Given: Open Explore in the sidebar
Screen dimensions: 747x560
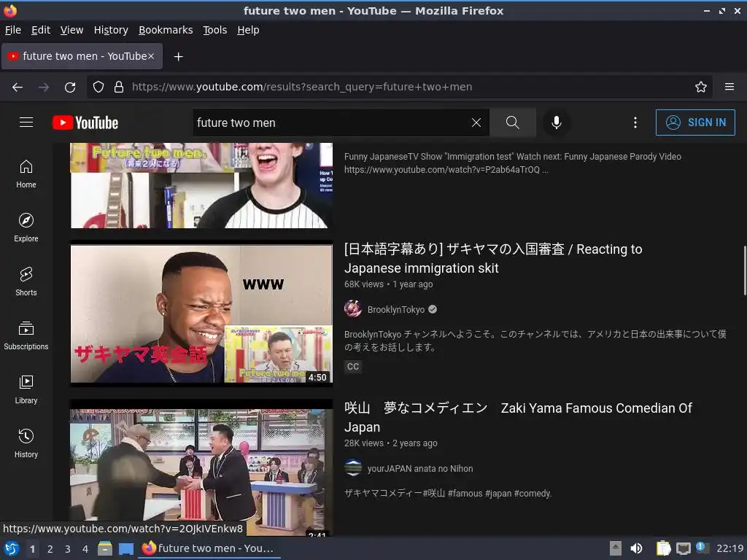Looking at the screenshot, I should (26, 227).
